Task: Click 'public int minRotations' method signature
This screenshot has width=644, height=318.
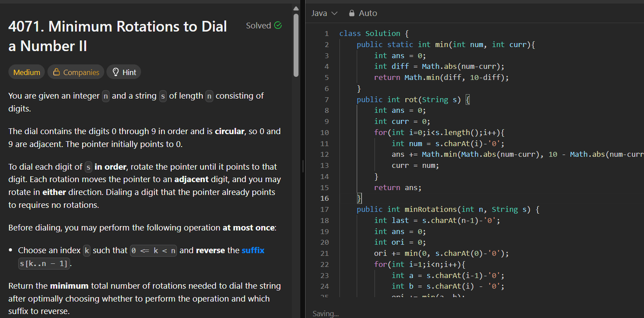Action: click(x=448, y=209)
